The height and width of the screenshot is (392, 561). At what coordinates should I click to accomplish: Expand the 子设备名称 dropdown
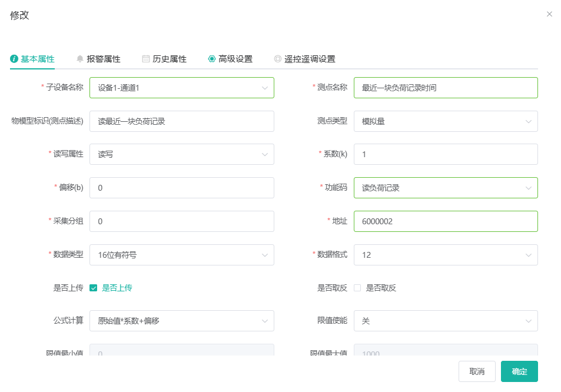click(182, 88)
